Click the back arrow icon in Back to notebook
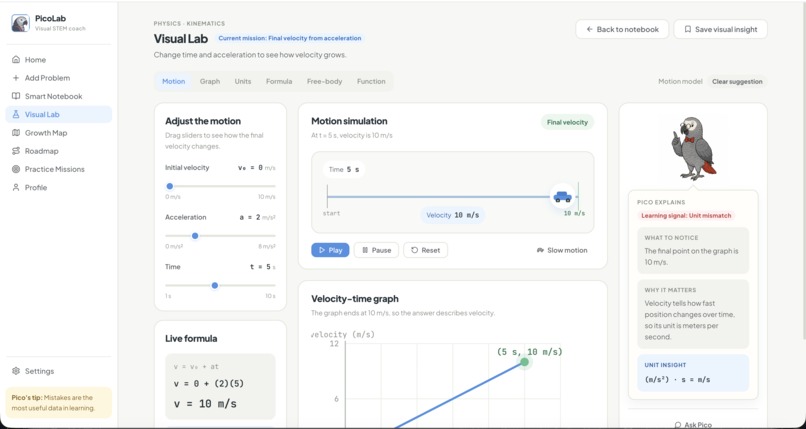Image resolution: width=806 pixels, height=429 pixels. [590, 29]
